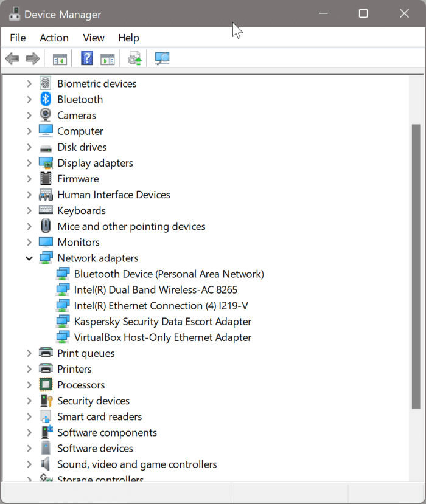This screenshot has width=426, height=504.
Task: Select the Print queues label
Action: tap(86, 353)
